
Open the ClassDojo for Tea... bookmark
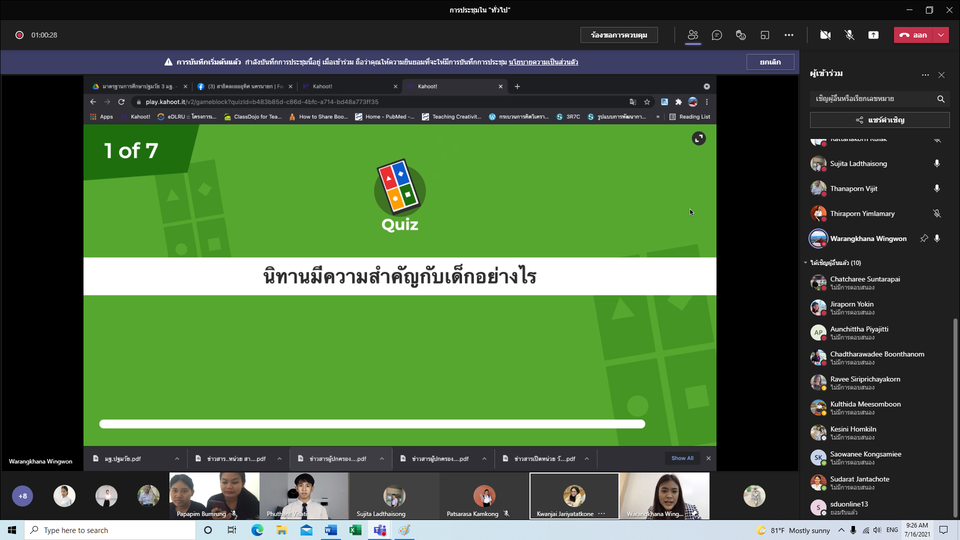[252, 116]
